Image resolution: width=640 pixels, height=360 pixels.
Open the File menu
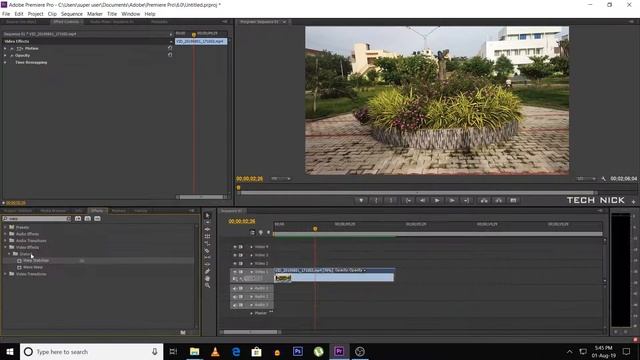coord(6,14)
